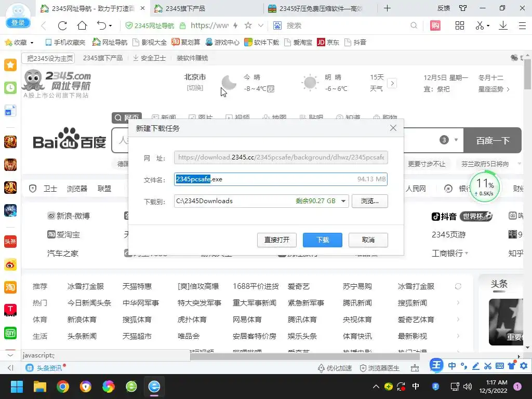The height and width of the screenshot is (399, 532).
Task: Open the iQIYI sidebar icon
Action: click(x=10, y=333)
